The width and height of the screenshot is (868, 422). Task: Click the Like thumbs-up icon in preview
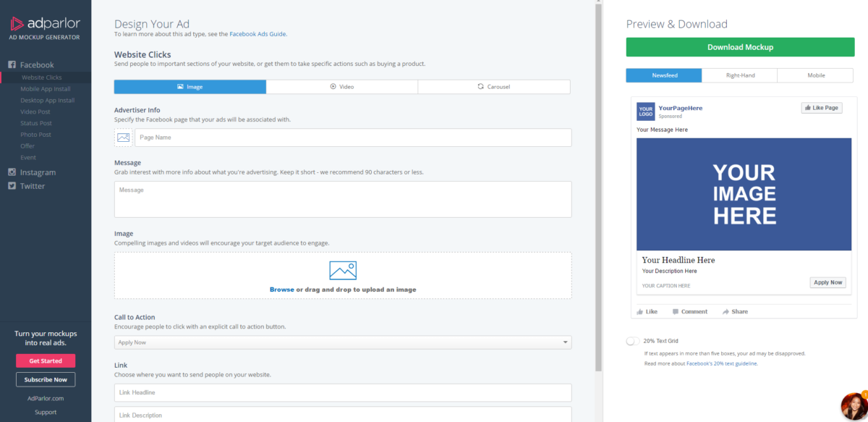[640, 312]
